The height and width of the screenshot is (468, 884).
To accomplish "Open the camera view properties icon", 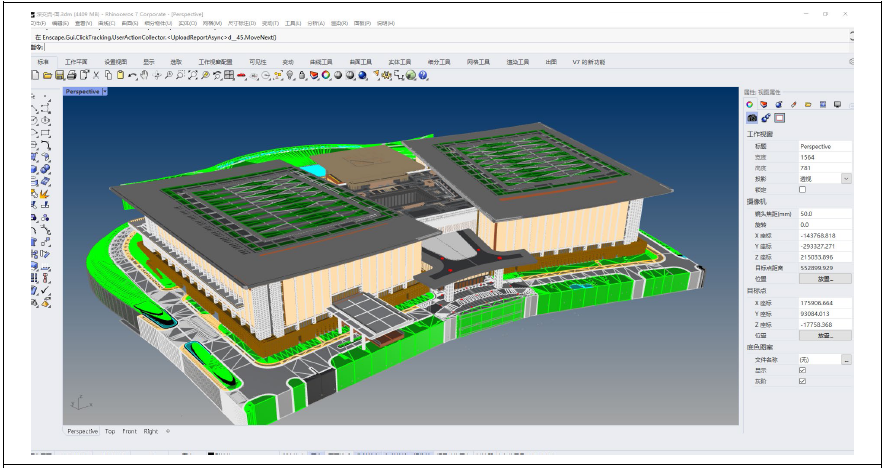I will (x=752, y=117).
